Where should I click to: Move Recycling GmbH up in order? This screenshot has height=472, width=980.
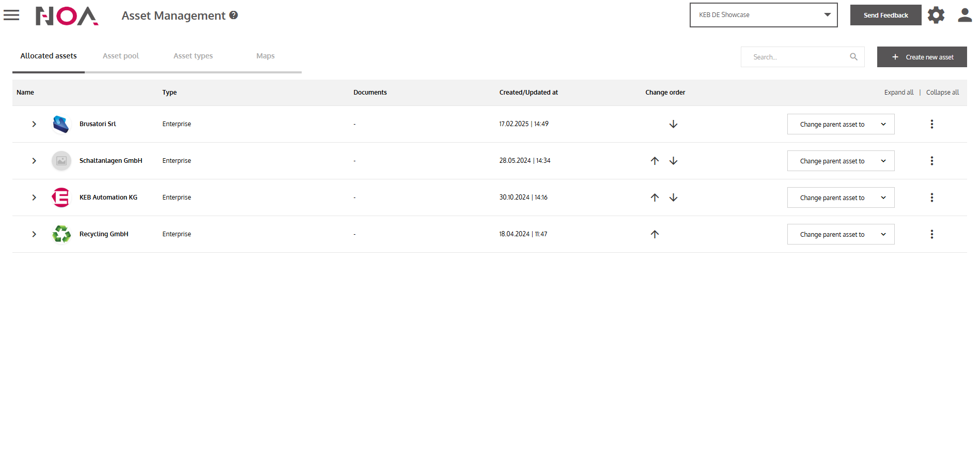[x=655, y=234]
